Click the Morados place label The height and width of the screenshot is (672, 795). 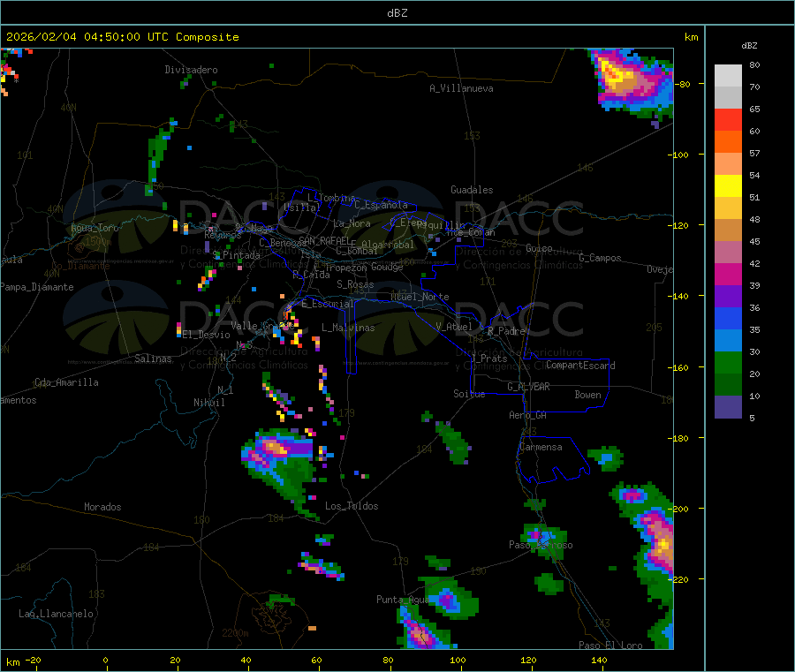tap(102, 507)
